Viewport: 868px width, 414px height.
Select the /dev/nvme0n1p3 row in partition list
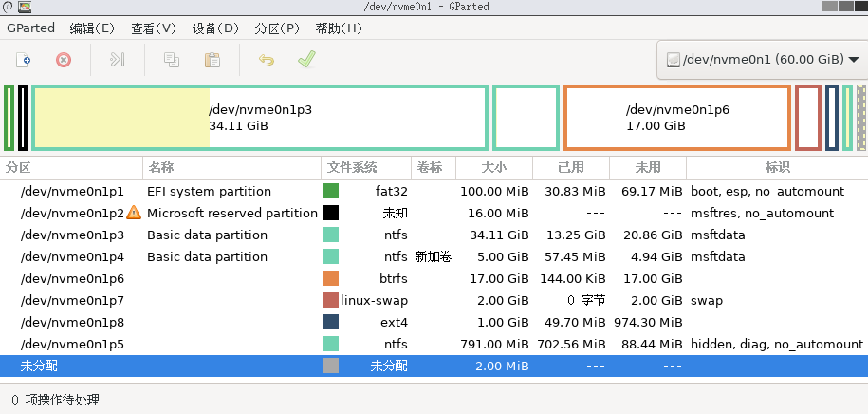[434, 235]
